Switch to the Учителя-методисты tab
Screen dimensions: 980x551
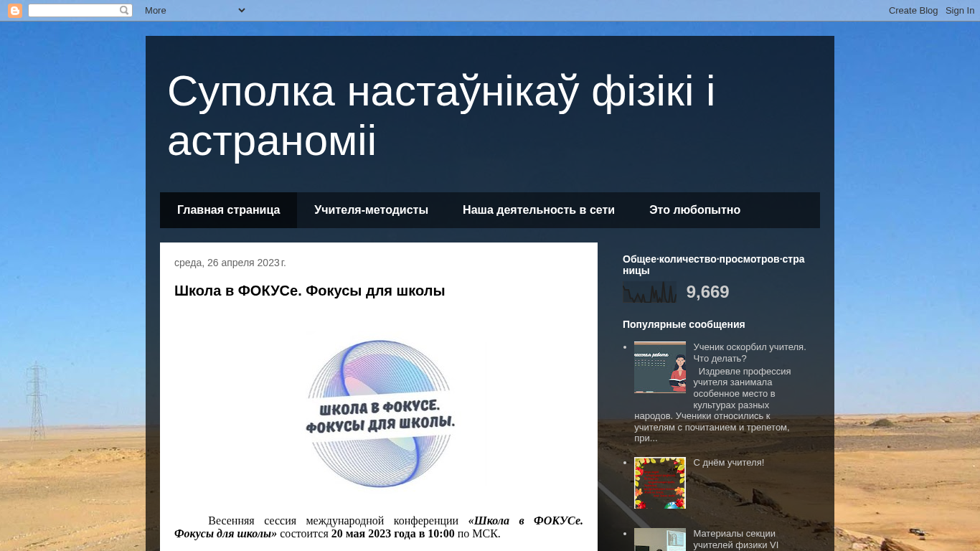[371, 210]
